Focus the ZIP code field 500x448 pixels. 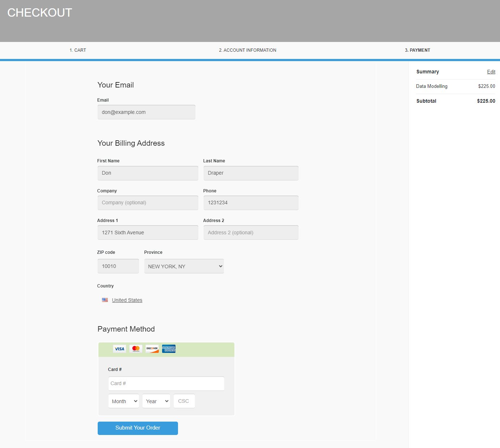coord(118,266)
